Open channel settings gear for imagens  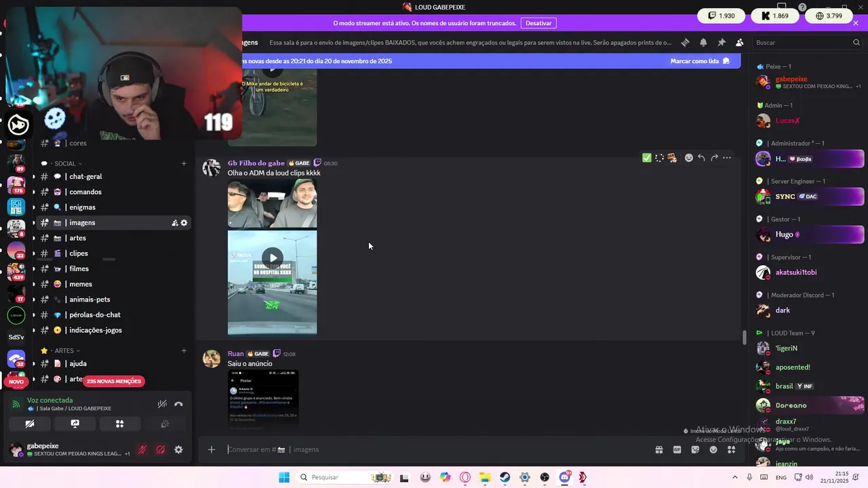184,223
